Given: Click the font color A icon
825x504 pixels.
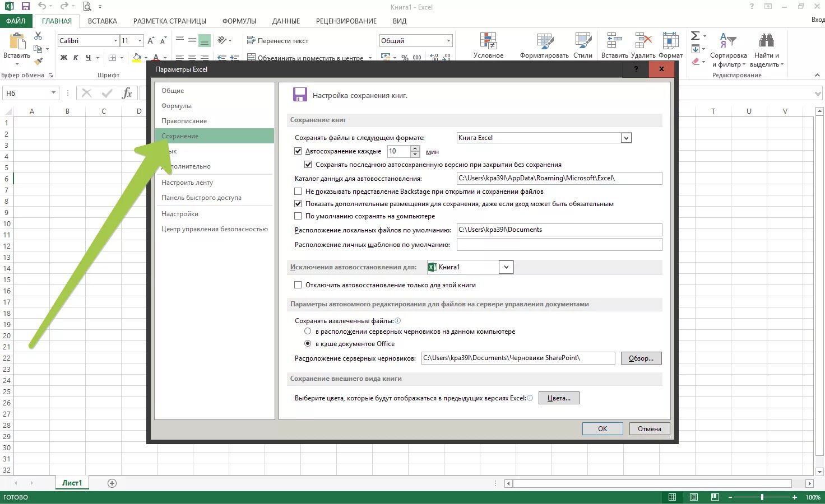Looking at the screenshot, I should point(156,57).
